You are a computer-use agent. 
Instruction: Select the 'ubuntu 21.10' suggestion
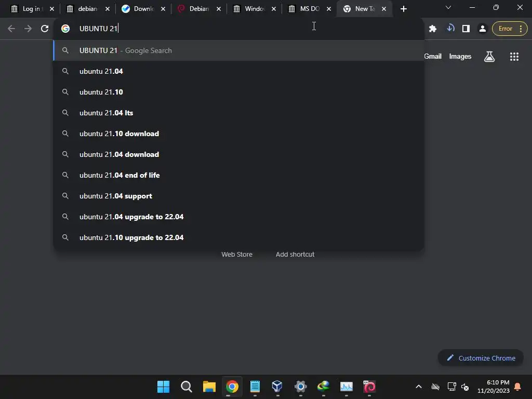click(x=239, y=92)
